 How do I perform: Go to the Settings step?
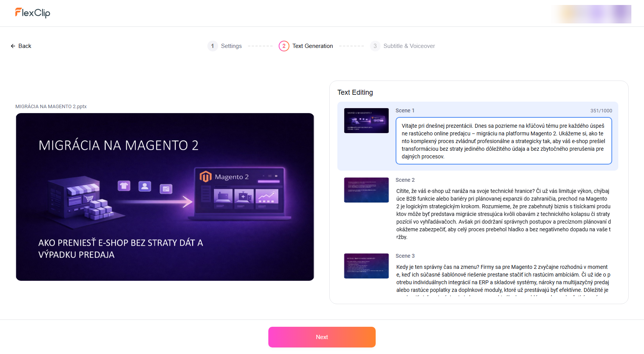click(231, 46)
